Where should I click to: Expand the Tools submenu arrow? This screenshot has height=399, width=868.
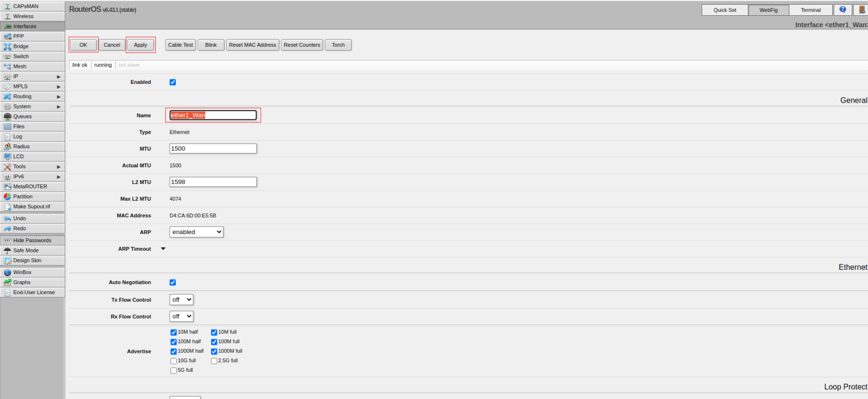point(59,167)
